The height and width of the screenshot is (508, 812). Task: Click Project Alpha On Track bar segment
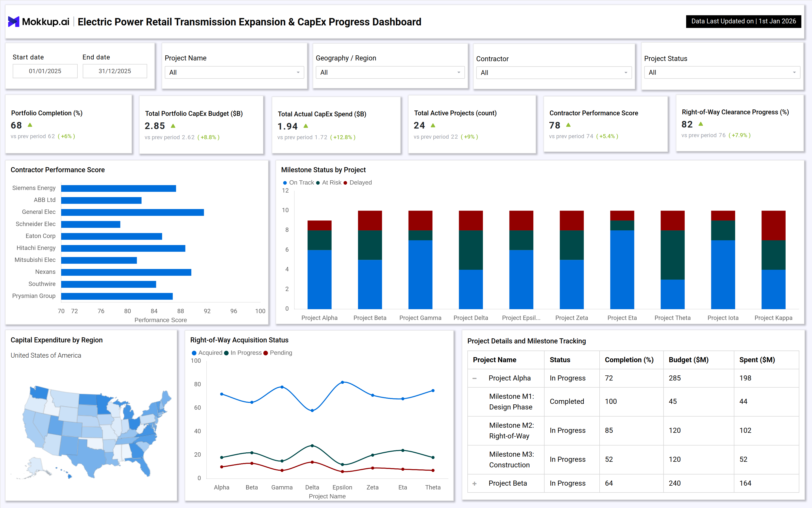click(319, 280)
